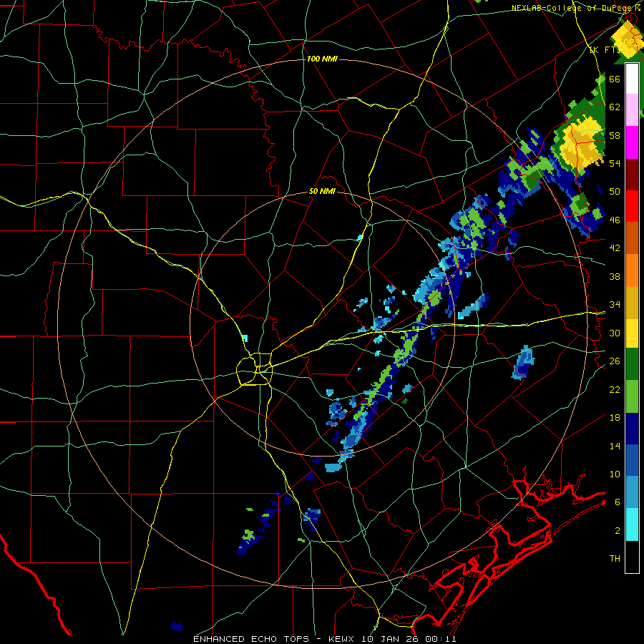
Task: Select the navy blue legend swatch
Action: (x=632, y=429)
